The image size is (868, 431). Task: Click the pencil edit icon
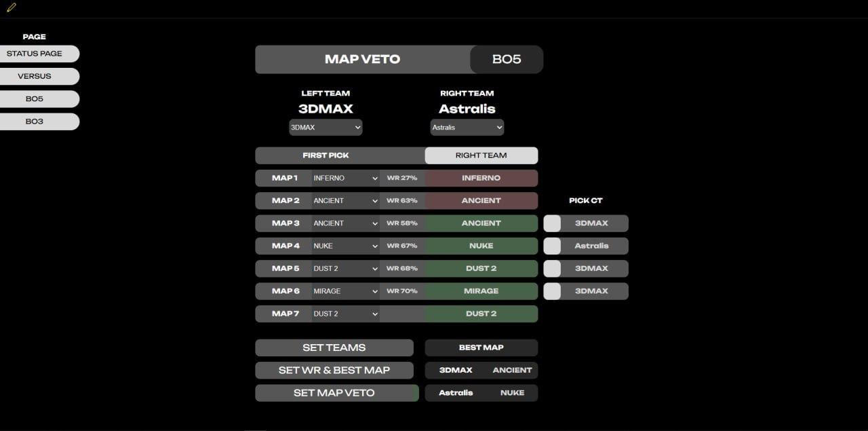(x=12, y=7)
